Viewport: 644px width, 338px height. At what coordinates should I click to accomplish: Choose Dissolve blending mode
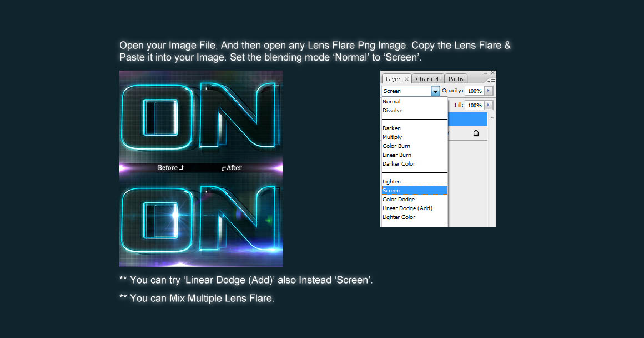click(x=393, y=111)
